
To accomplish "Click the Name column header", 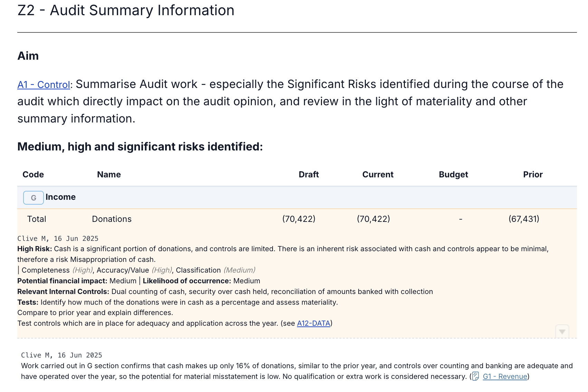I will 109,175.
